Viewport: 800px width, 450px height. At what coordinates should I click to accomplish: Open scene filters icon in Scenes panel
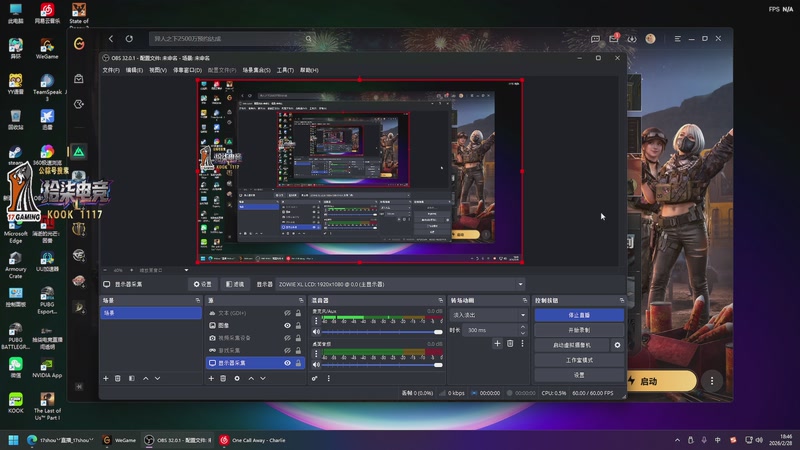(132, 379)
